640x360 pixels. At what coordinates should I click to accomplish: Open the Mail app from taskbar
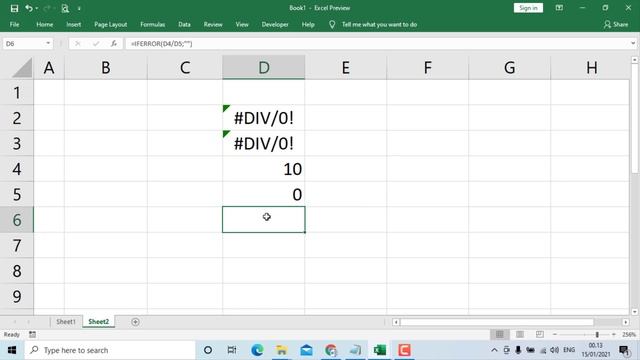pos(306,350)
